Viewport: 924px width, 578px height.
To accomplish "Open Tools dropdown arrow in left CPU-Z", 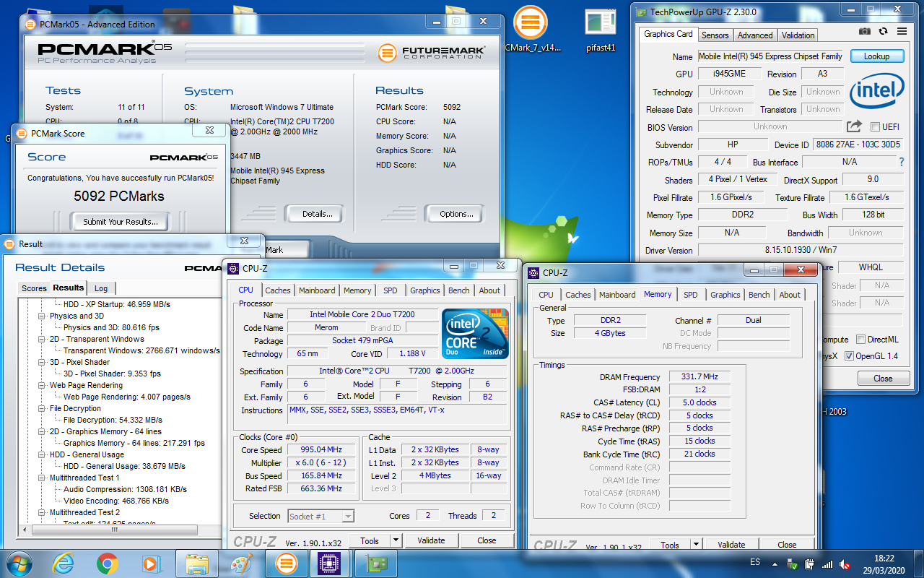I will coord(396,540).
